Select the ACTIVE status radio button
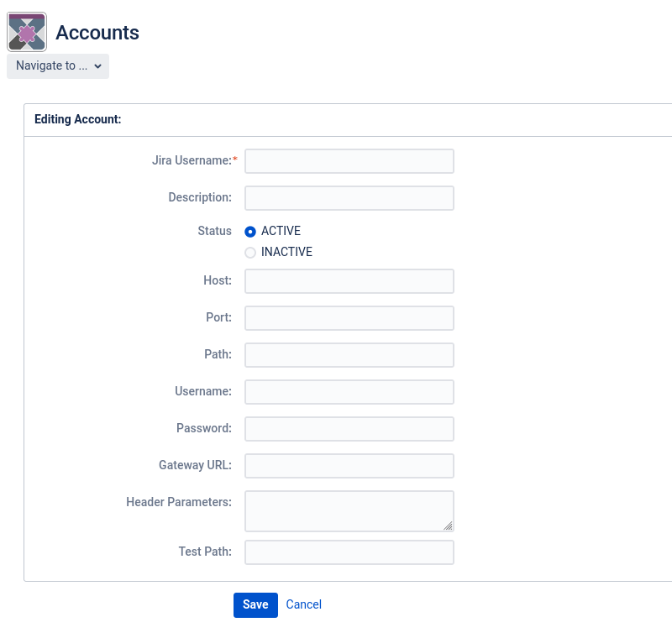This screenshot has width=672, height=638. (x=250, y=232)
